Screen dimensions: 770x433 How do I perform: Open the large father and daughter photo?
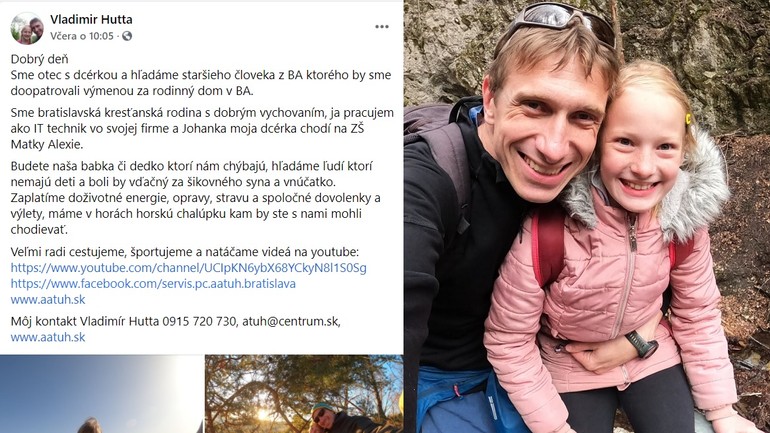587,216
